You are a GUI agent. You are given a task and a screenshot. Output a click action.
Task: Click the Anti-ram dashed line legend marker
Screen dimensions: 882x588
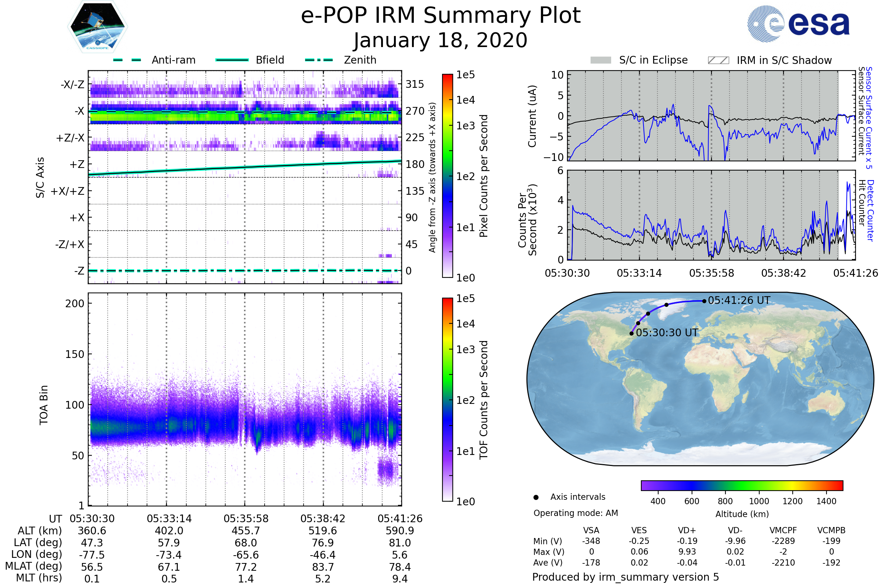127,60
